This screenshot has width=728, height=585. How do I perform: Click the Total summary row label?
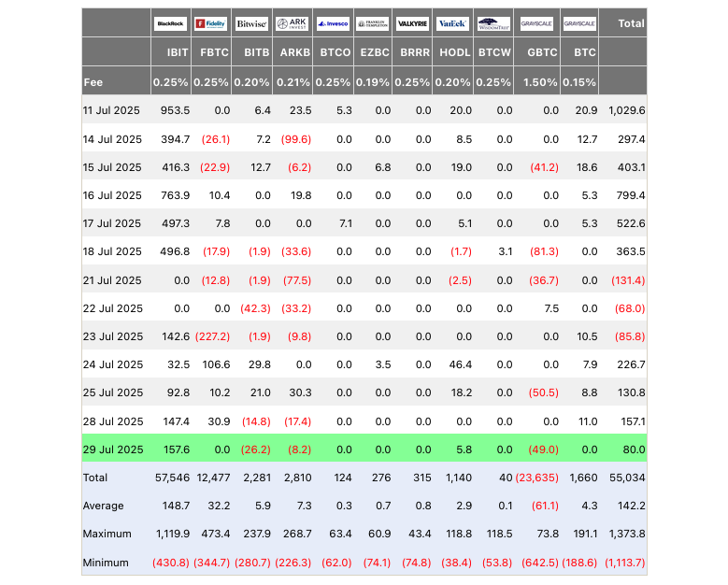pyautogui.click(x=94, y=478)
